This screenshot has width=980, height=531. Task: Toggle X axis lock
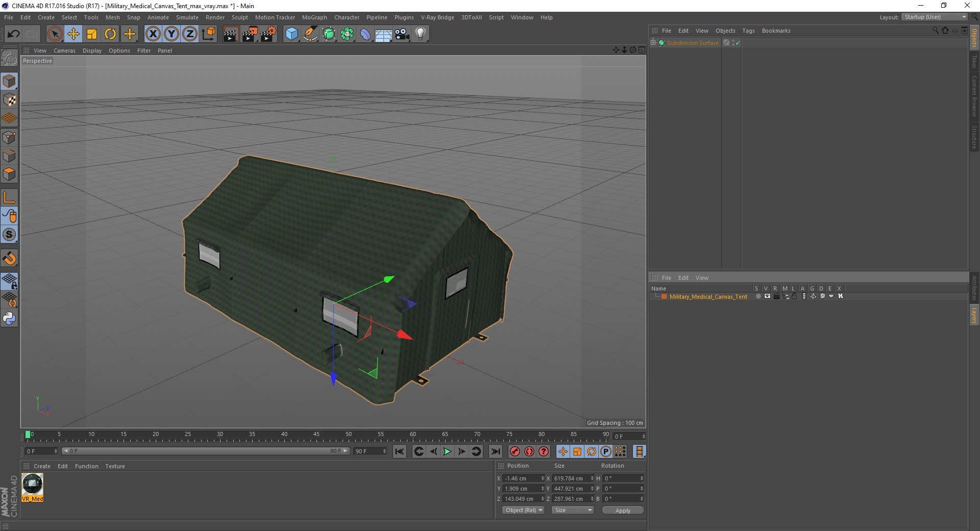point(153,34)
